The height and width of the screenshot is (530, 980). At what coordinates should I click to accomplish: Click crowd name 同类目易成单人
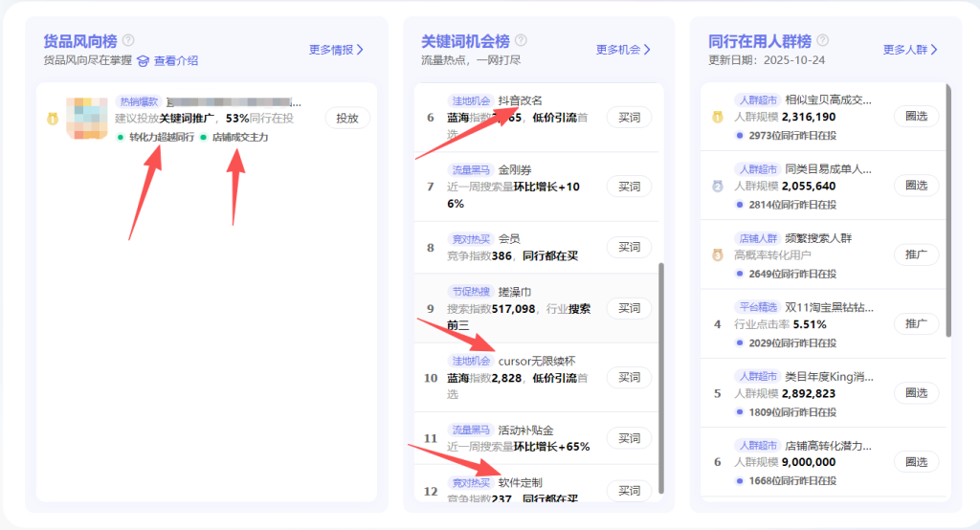coord(828,169)
